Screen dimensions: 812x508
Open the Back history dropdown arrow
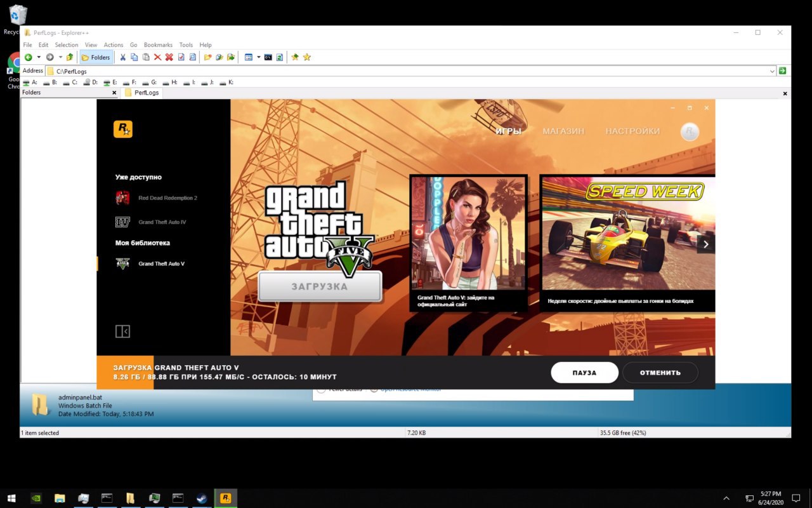coord(38,57)
